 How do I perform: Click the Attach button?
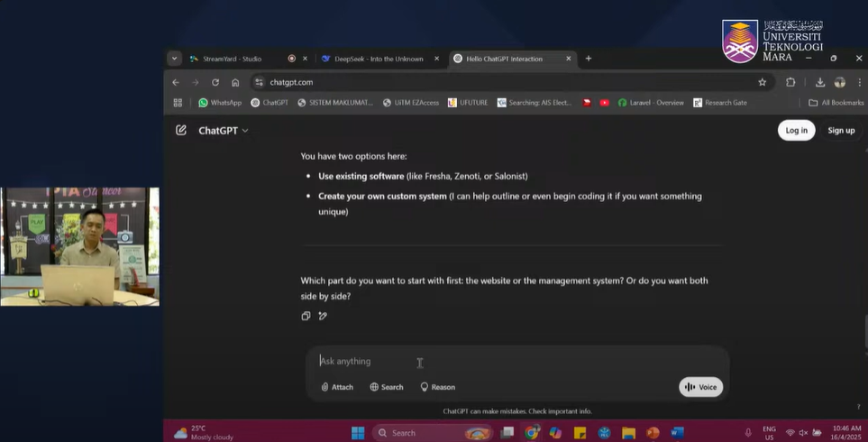(x=337, y=387)
